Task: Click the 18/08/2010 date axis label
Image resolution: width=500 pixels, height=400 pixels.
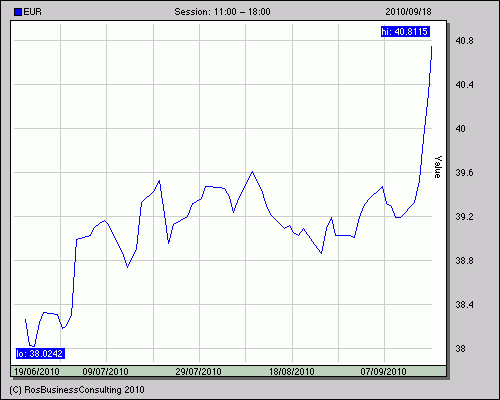Action: tap(292, 371)
